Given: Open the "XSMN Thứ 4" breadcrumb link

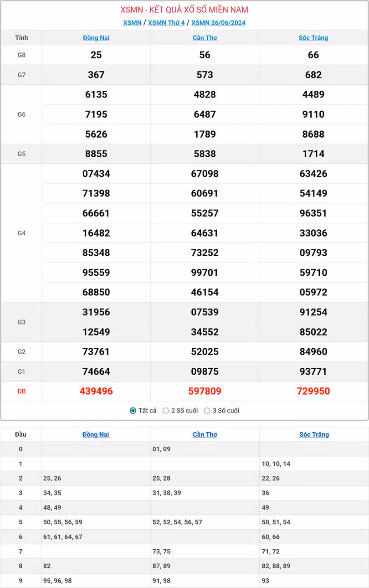Looking at the screenshot, I should [x=166, y=23].
